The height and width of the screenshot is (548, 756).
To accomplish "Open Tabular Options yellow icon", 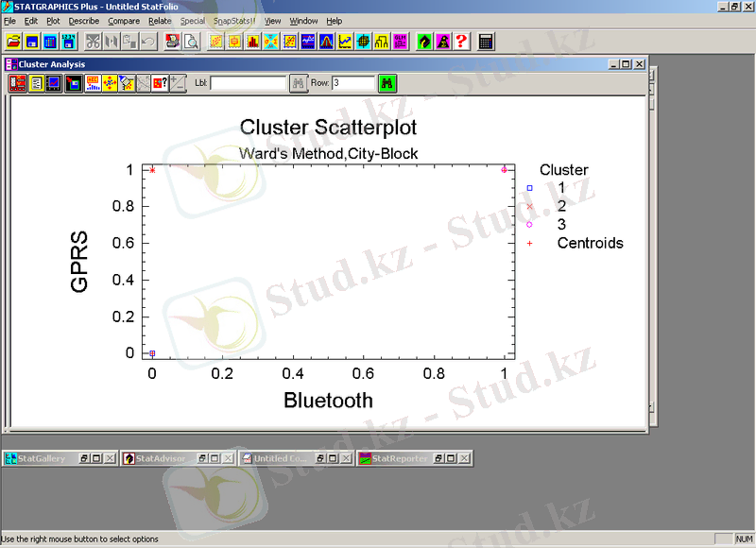I will [36, 83].
